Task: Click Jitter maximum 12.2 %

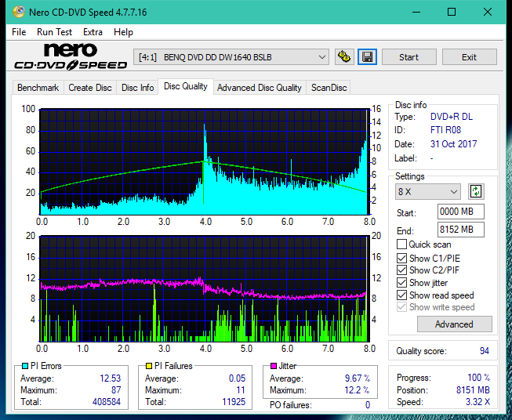Action: tap(358, 390)
